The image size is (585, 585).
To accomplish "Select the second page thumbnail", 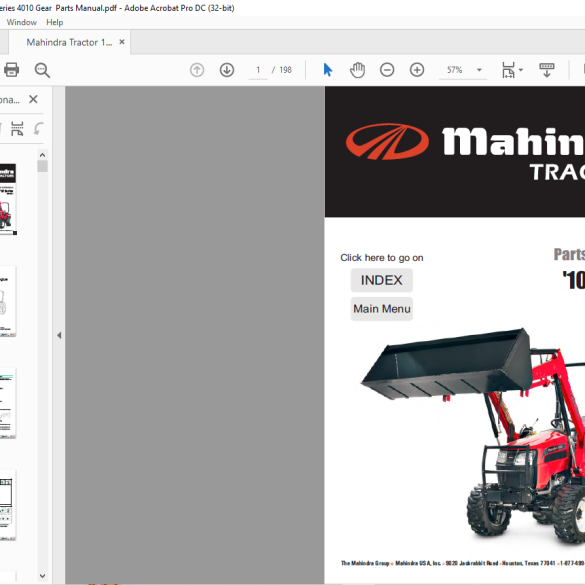I will click(8, 301).
